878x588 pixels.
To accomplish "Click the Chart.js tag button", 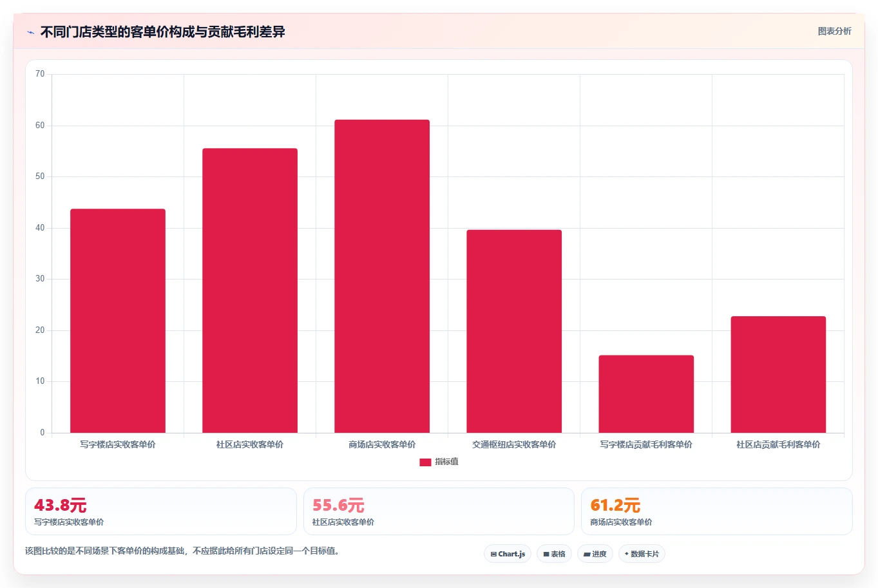I will coord(508,554).
